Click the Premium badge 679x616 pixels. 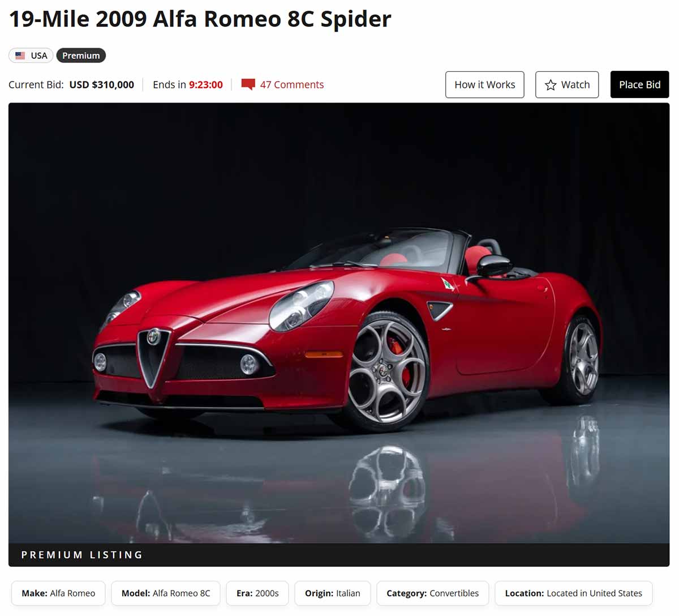pos(81,55)
